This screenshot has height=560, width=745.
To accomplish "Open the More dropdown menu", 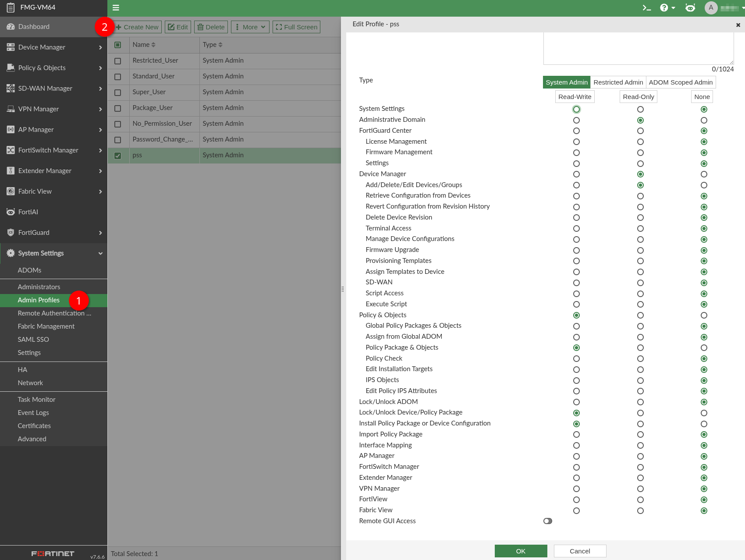I will point(250,27).
